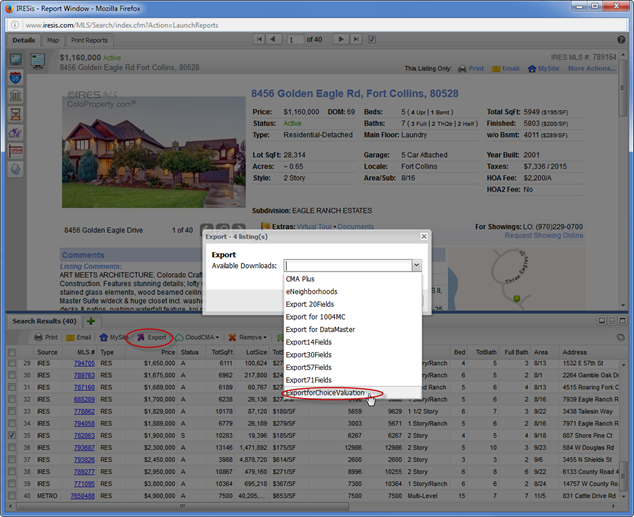The image size is (634, 517).
Task: Select ExportforChoiceValuation from download list
Action: [x=325, y=392]
